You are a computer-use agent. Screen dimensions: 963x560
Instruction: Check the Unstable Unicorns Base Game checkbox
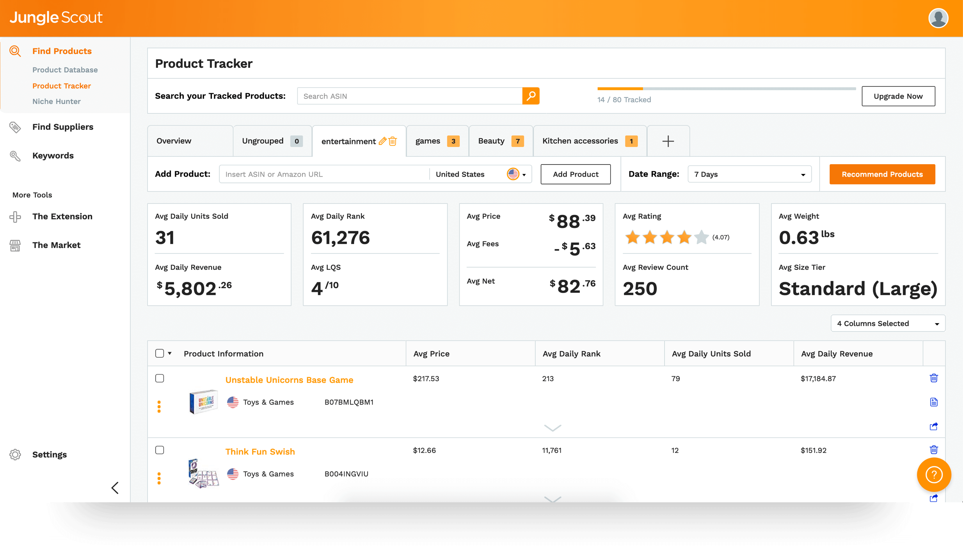160,378
